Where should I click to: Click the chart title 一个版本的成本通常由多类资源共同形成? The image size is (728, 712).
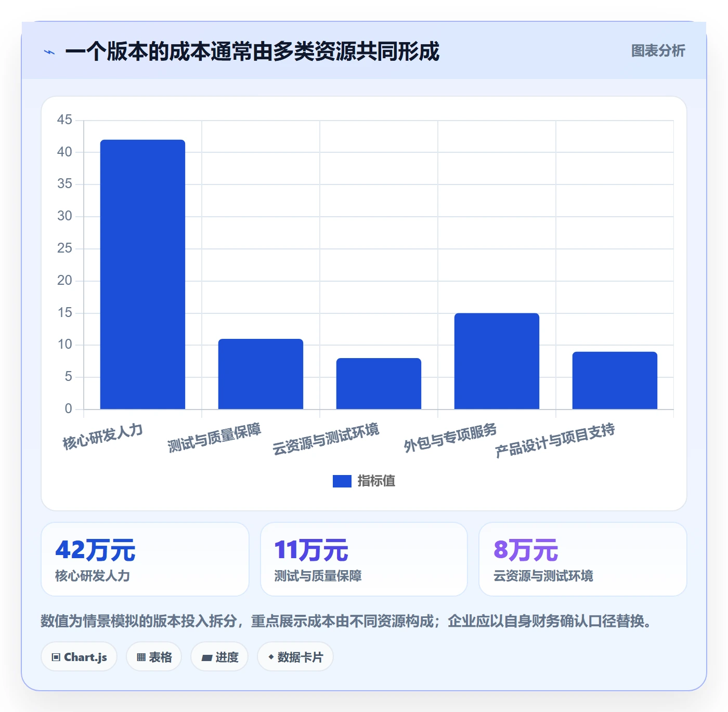click(x=252, y=51)
